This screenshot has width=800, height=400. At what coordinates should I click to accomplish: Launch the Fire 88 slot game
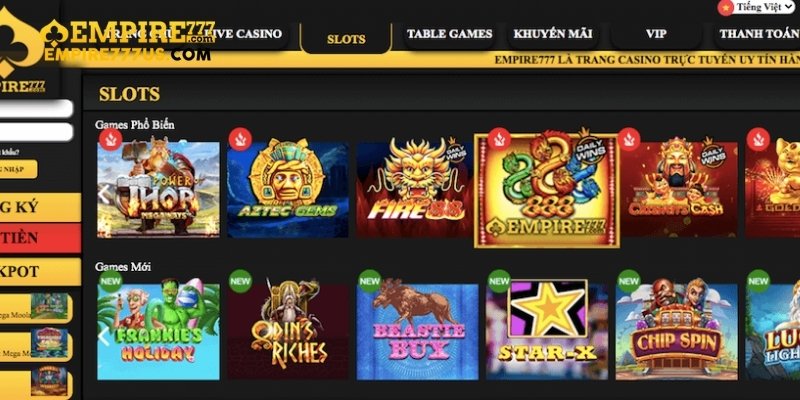click(x=414, y=190)
